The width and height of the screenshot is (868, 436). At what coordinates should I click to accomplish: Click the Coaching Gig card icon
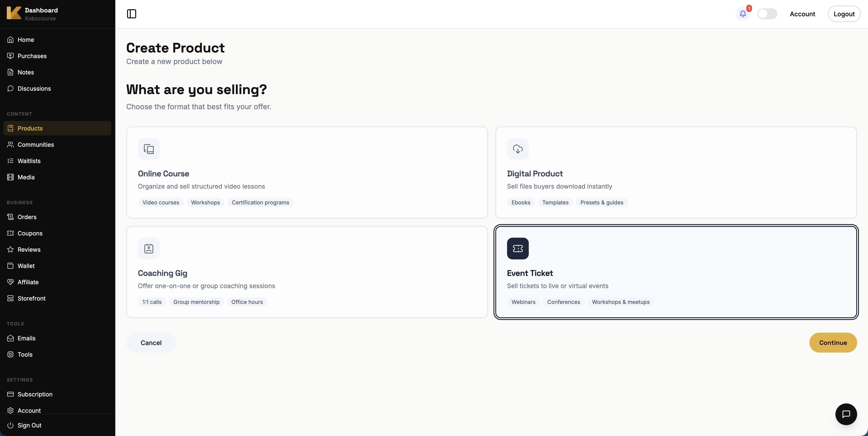point(149,248)
